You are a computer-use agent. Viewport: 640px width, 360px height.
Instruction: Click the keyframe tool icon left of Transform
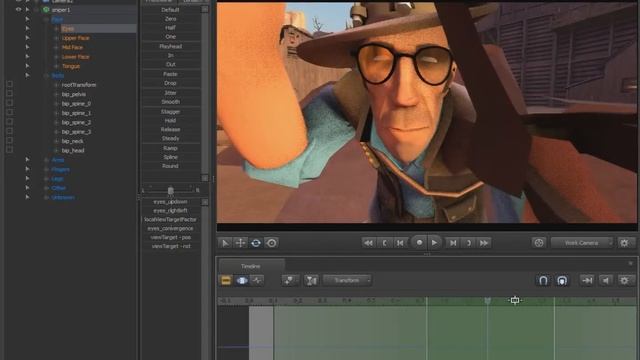coord(289,280)
